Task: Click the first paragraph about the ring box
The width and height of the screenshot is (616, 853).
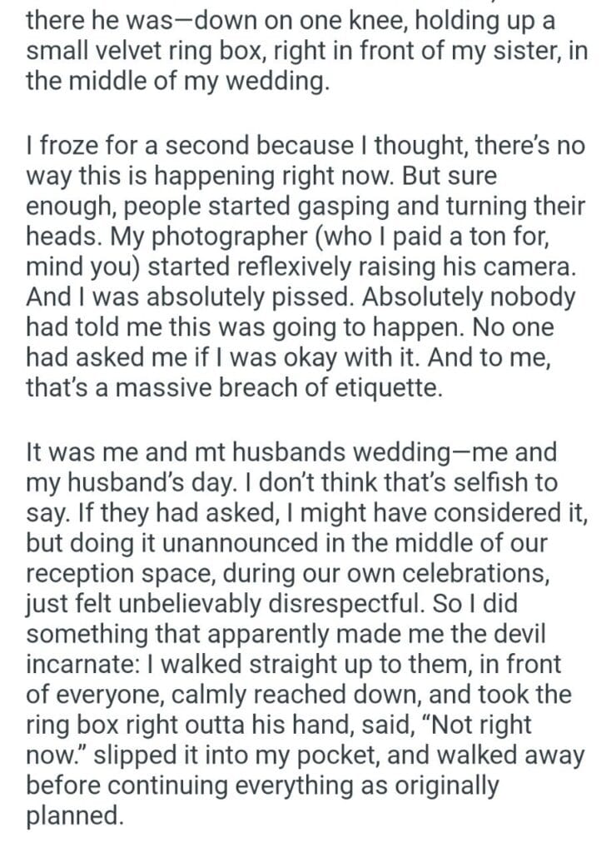Action: tap(300, 52)
